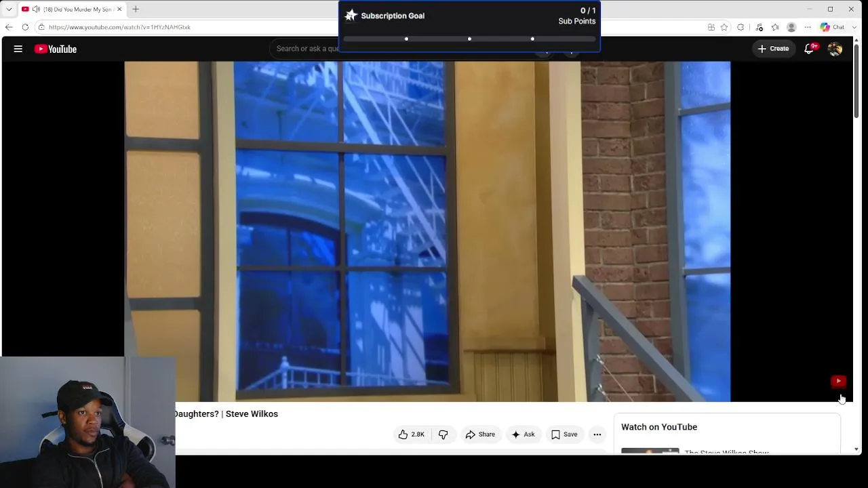Viewport: 868px width, 488px height.
Task: Open more actions menu beside Save
Action: click(597, 434)
